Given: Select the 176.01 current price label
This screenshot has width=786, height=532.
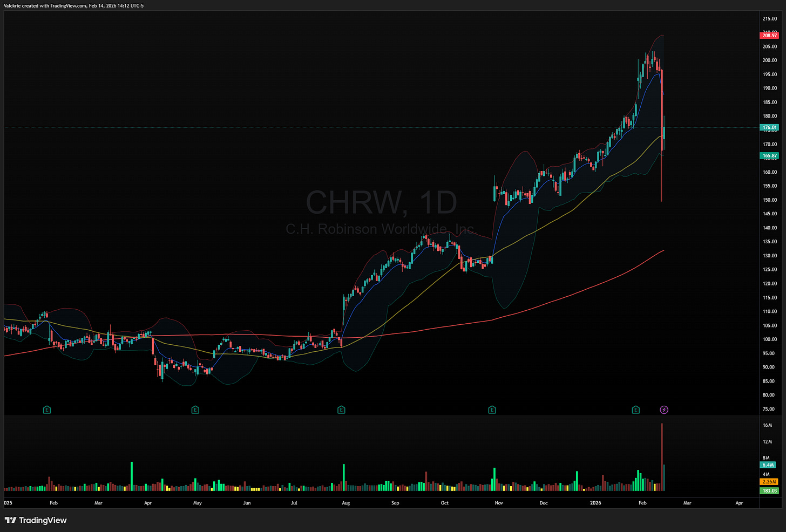Looking at the screenshot, I should [769, 128].
